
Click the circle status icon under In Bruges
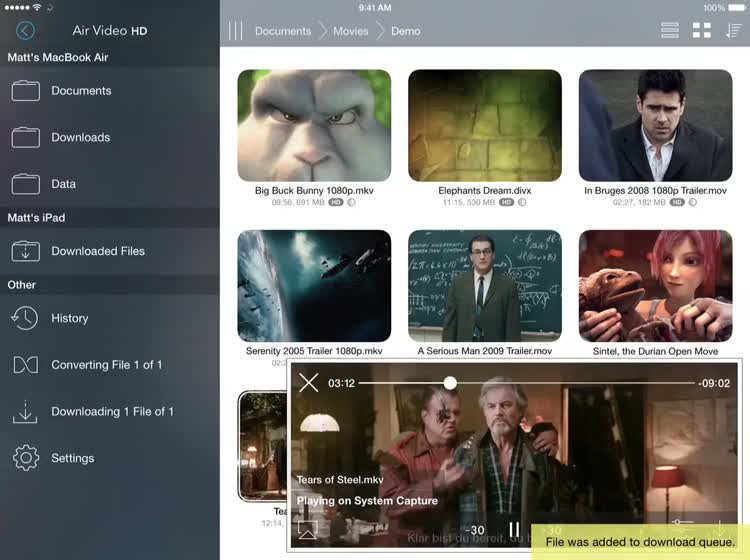coord(693,202)
